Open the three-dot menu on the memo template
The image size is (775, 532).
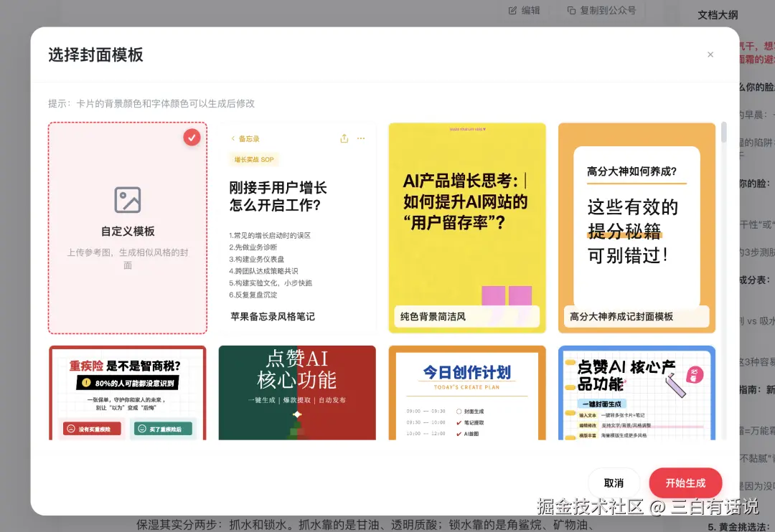point(361,138)
